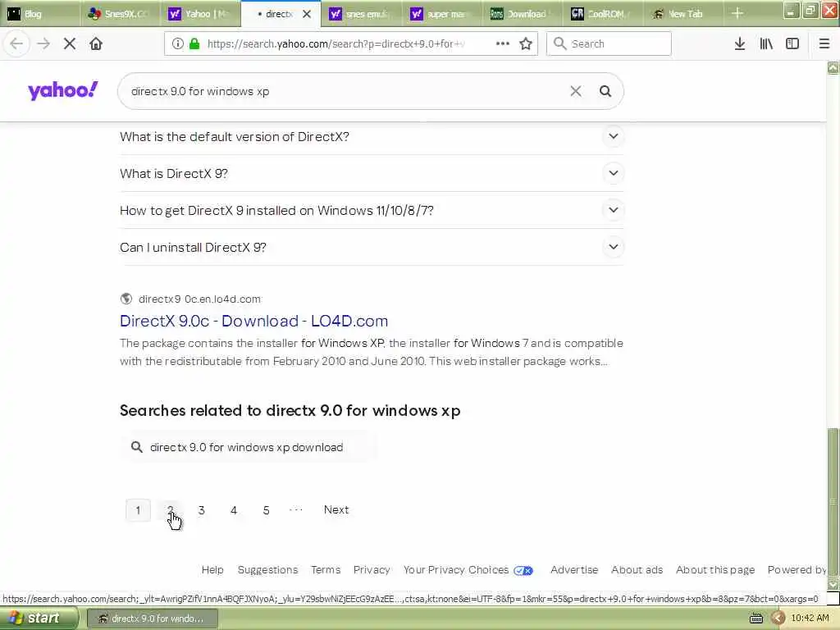This screenshot has height=630, width=840.
Task: Go to results page 5
Action: pyautogui.click(x=266, y=510)
